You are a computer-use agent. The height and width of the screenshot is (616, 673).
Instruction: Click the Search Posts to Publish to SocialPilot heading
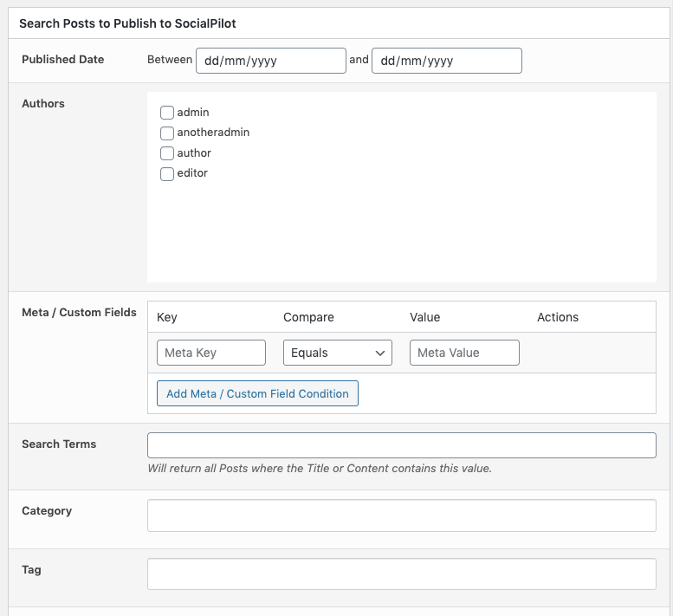coord(127,23)
